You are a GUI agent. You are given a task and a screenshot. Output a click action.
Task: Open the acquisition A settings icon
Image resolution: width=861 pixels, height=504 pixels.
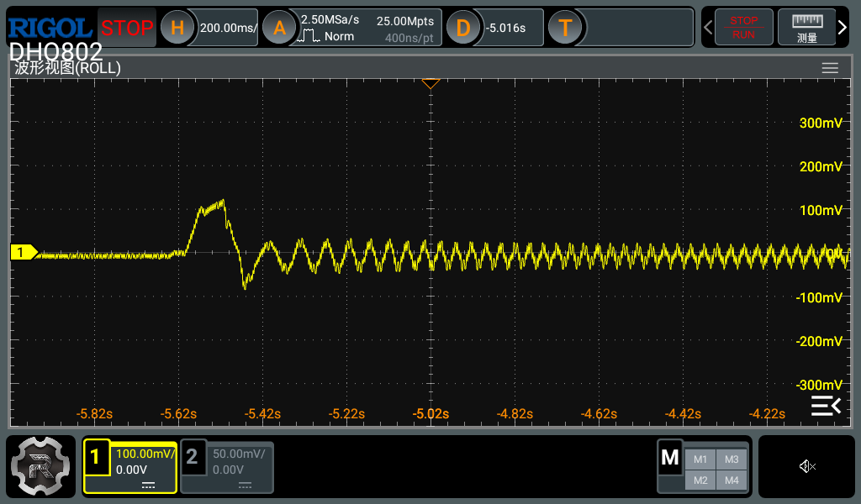tap(279, 28)
